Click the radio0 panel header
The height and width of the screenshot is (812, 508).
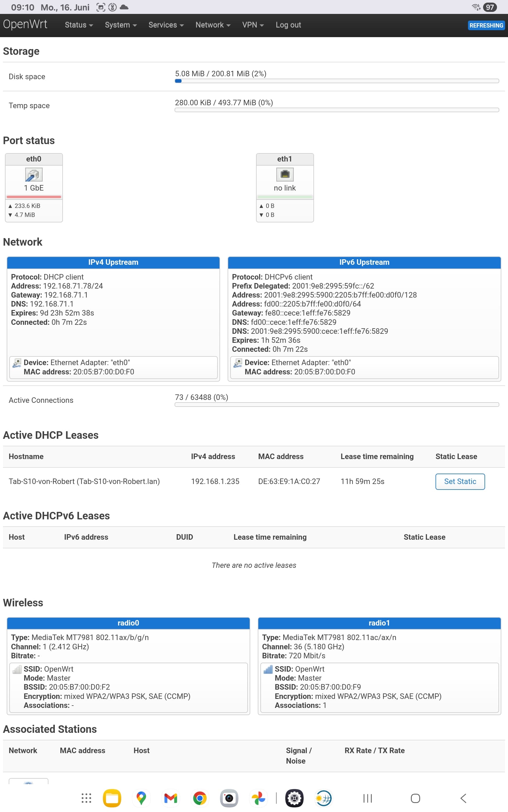128,623
